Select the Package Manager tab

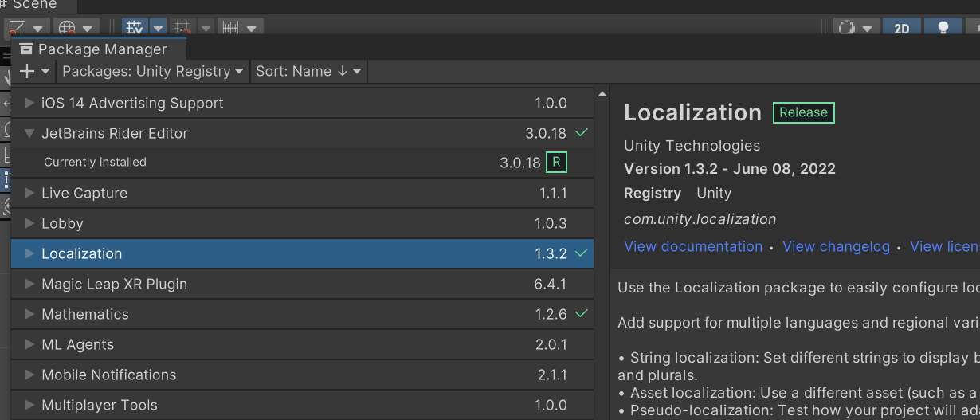[x=98, y=49]
